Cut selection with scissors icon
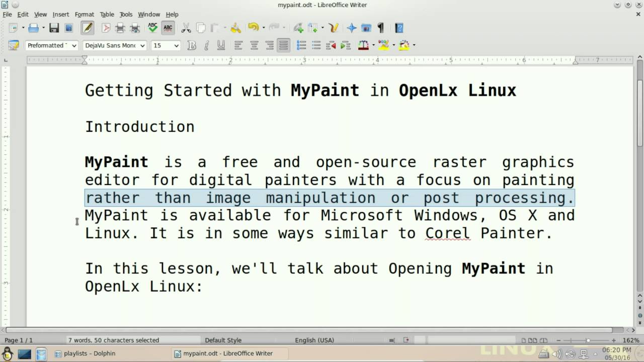The width and height of the screenshot is (644, 362). pos(186,28)
